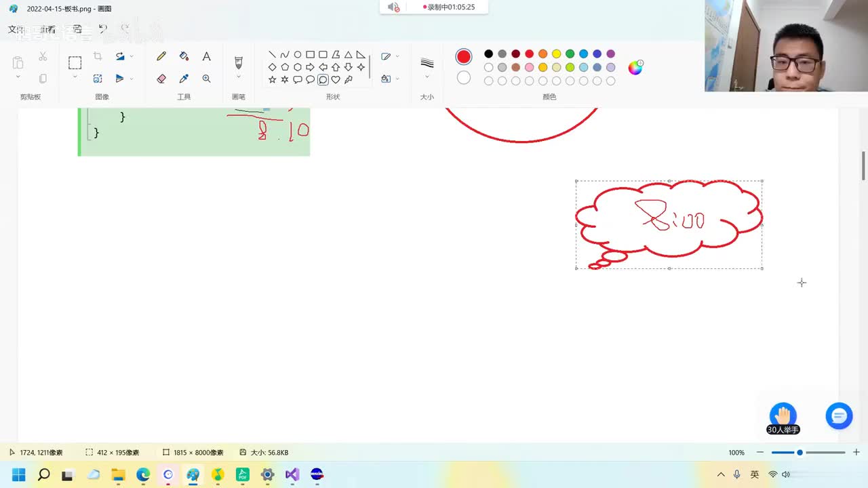Show hidden system tray icons
868x488 pixels.
click(721, 474)
